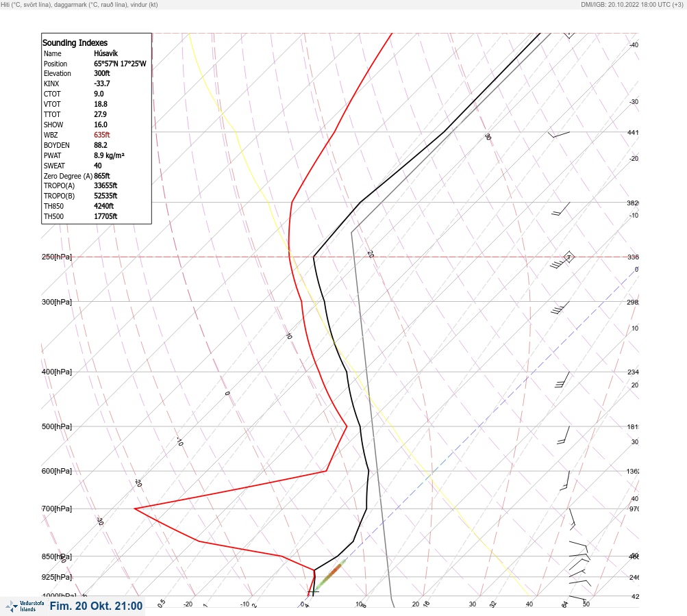Select the wind barb at 600 hPa
Image resolution: width=687 pixels, height=616 pixels.
point(565,480)
